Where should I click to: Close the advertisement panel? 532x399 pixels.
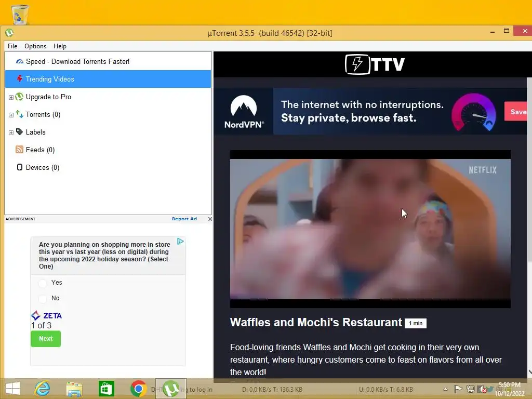[x=210, y=219]
